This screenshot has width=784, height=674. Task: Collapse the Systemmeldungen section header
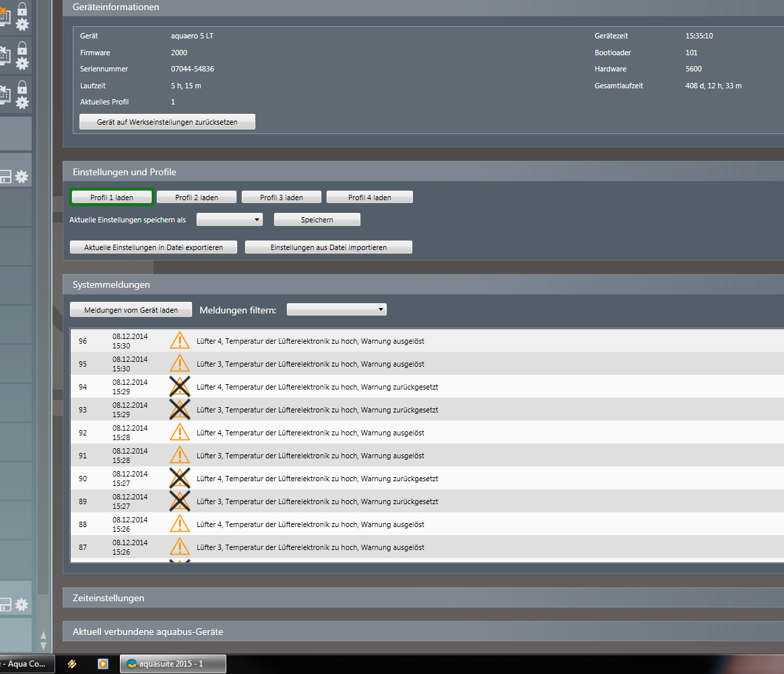tap(423, 284)
